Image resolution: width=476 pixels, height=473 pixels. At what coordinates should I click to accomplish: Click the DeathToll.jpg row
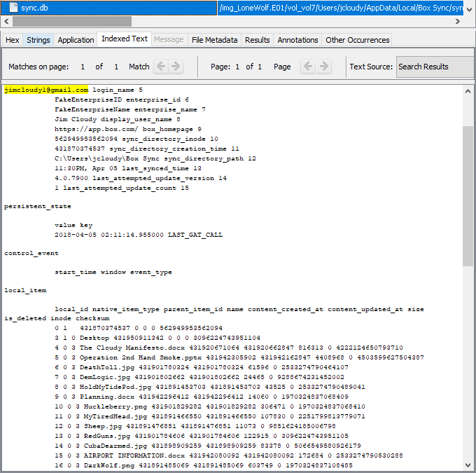coord(202,367)
